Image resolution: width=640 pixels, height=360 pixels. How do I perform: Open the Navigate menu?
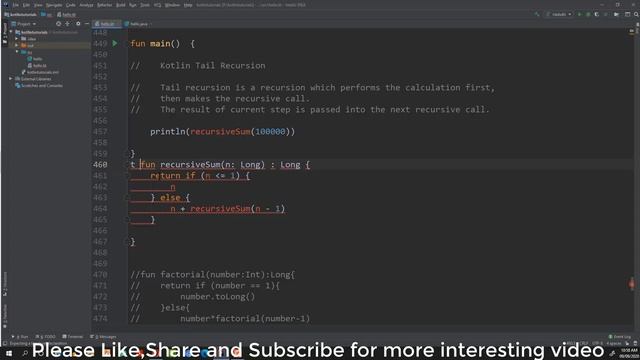53,5
